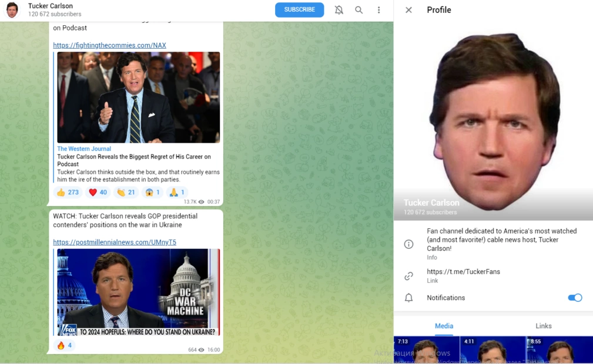Click the '120 672 subscribers' text in header
This screenshot has height=364, width=593.
pyautogui.click(x=55, y=14)
